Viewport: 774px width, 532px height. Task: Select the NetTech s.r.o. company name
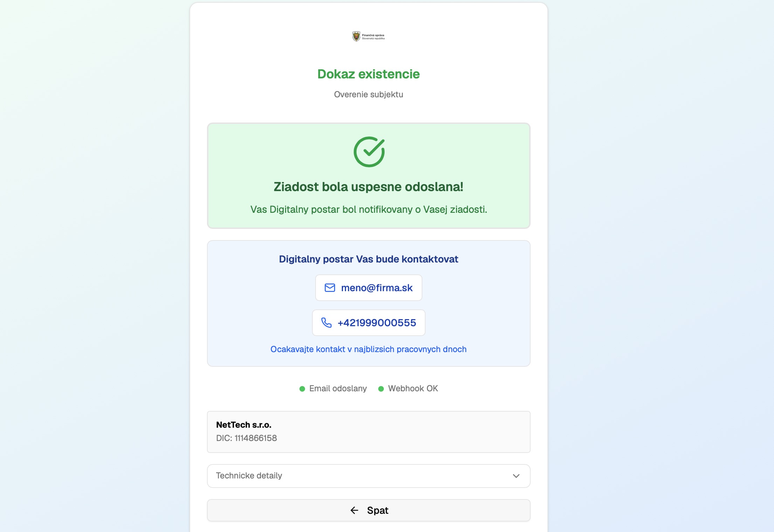click(244, 425)
